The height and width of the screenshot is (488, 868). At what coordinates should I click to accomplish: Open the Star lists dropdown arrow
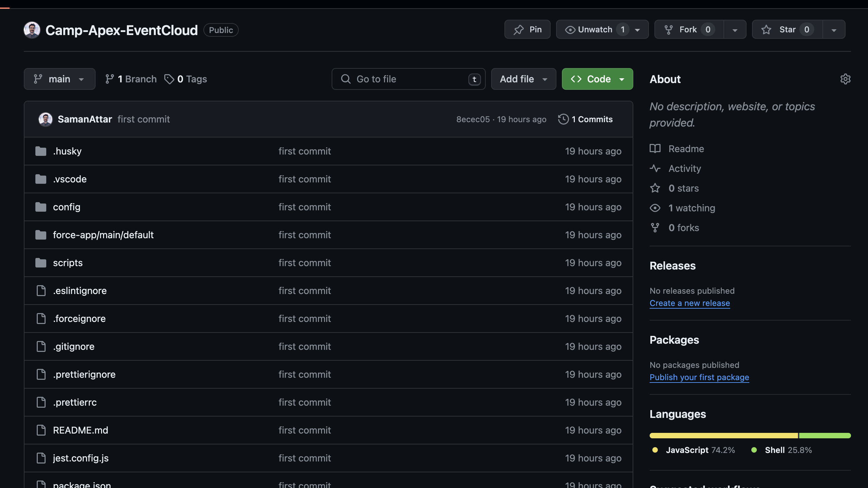pyautogui.click(x=834, y=30)
